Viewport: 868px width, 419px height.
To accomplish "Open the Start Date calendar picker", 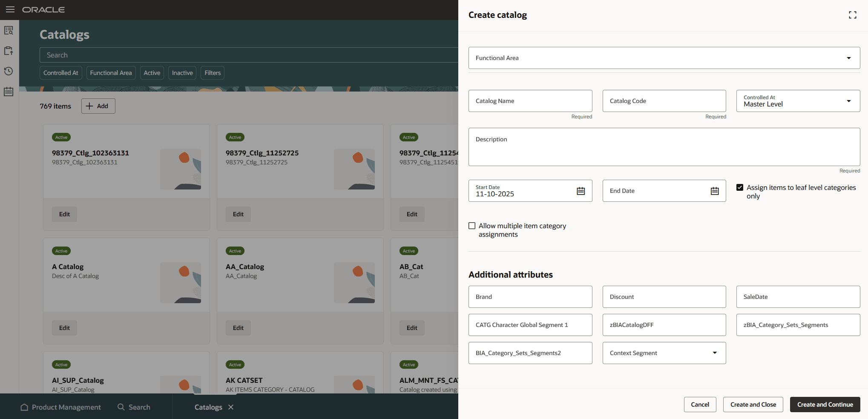I will (581, 191).
